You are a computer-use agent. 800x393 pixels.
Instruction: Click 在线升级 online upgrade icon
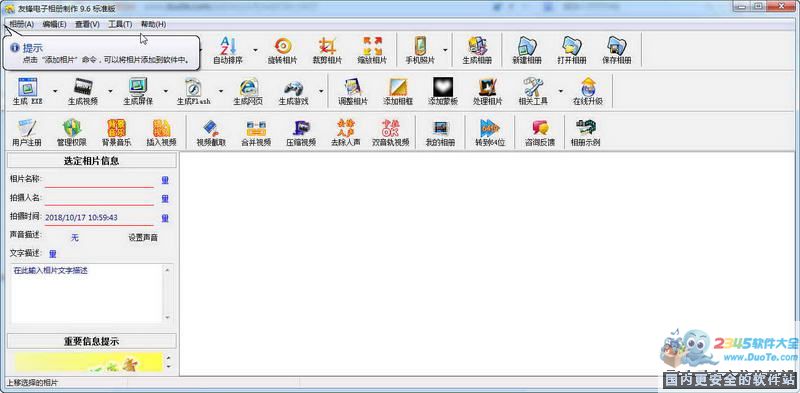(x=588, y=92)
